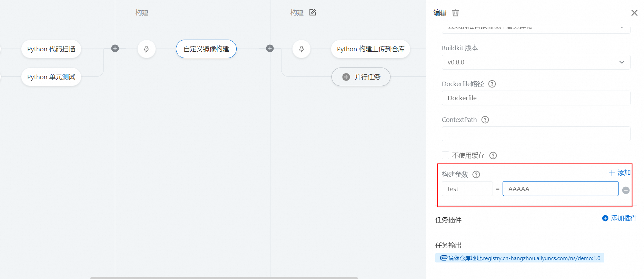Click the empty ContextPath input
Image resolution: width=644 pixels, height=279 pixels.
(536, 134)
